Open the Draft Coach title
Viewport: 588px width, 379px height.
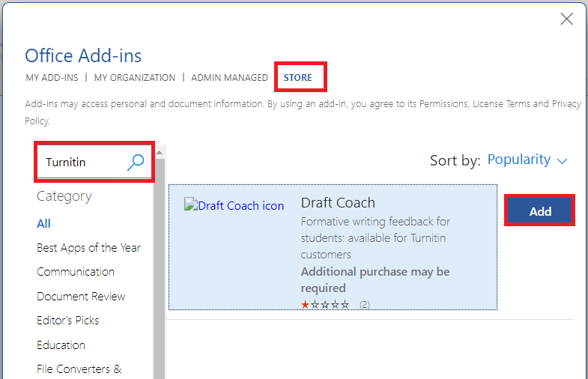[x=338, y=203]
